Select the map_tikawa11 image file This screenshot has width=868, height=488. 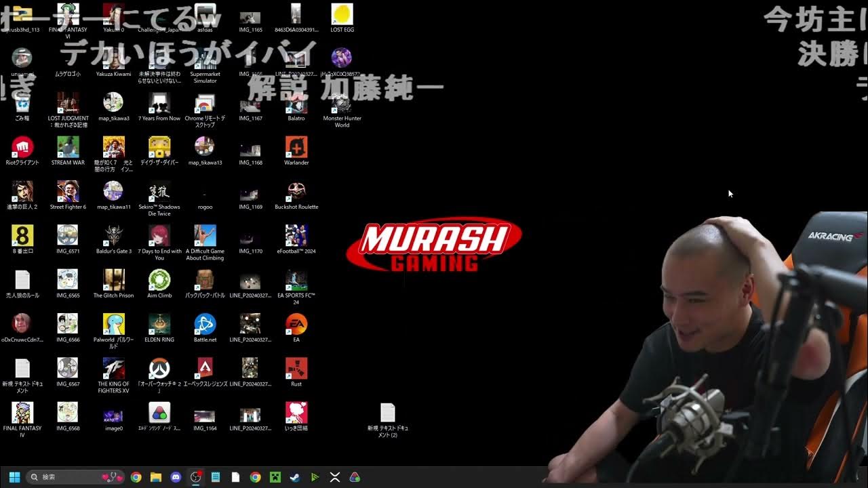pos(113,196)
